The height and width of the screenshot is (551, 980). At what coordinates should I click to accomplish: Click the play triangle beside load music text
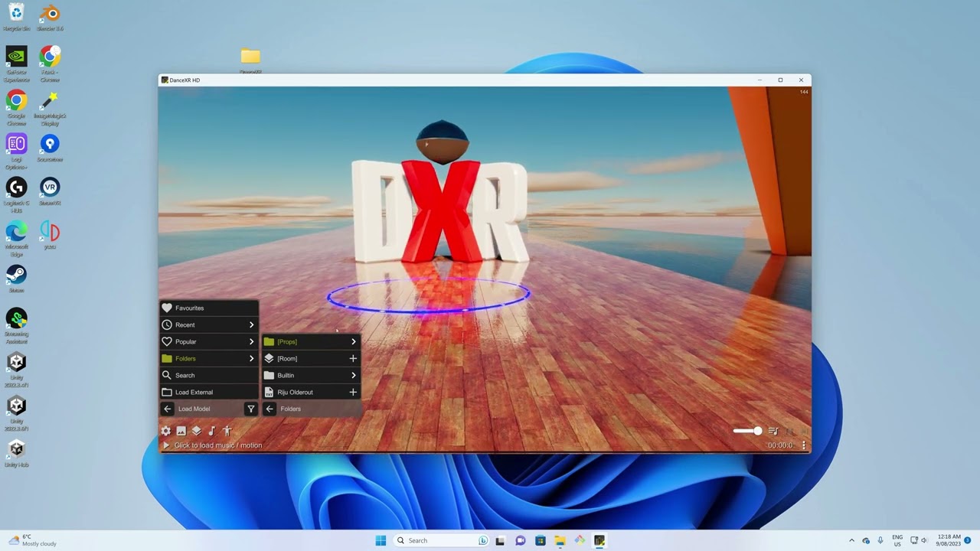pos(166,445)
